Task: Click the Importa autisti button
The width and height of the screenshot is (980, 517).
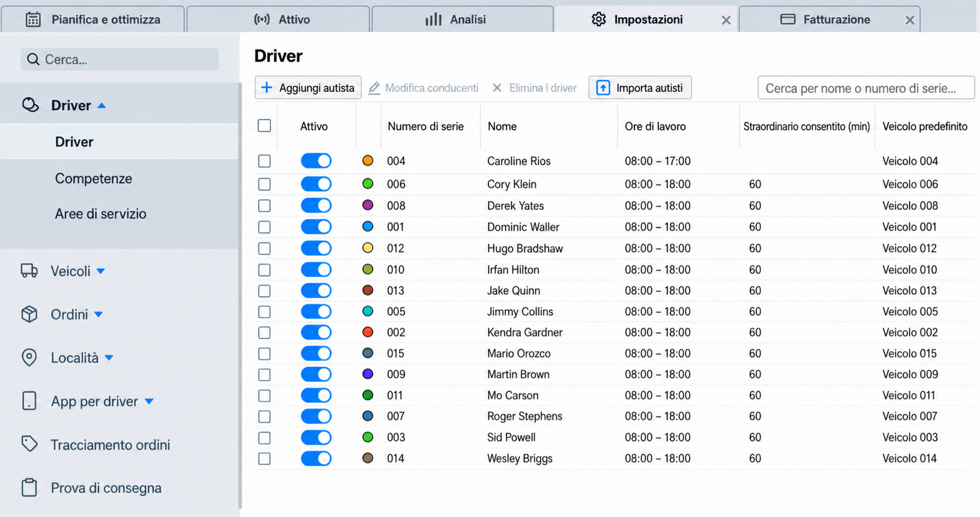Action: [640, 88]
